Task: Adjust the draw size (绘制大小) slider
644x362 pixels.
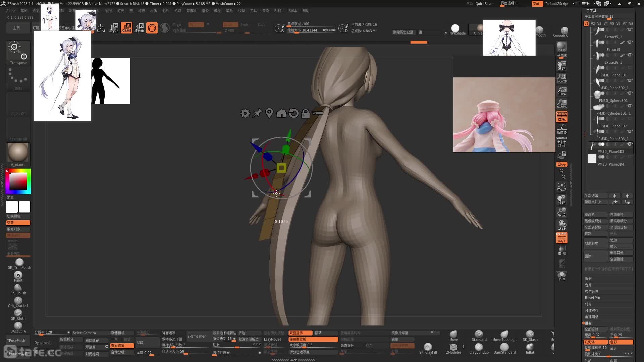Action: tap(311, 30)
